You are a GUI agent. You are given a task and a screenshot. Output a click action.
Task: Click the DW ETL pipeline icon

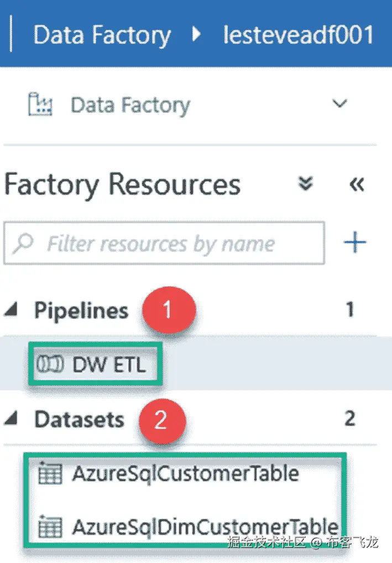point(50,364)
